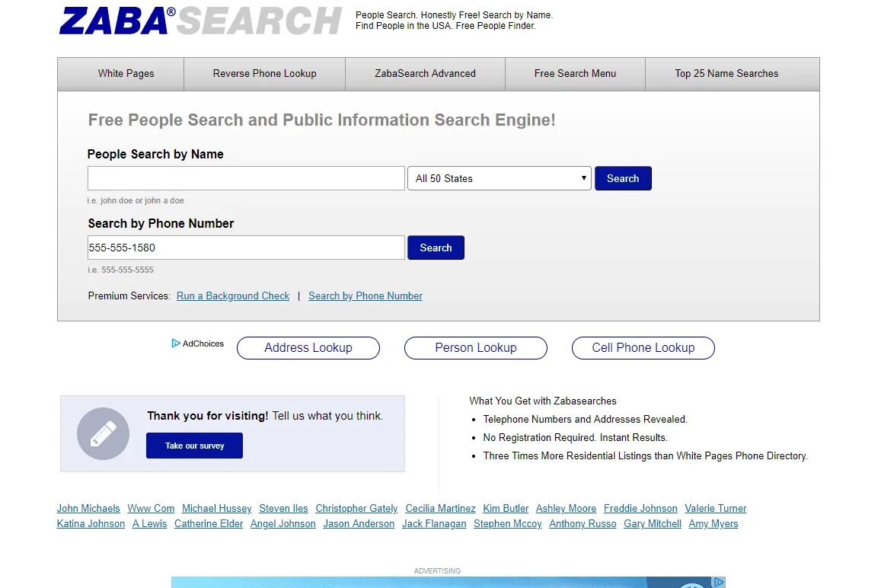This screenshot has width=881, height=588.
Task: Click the ZabaSearch logo
Action: point(200,21)
